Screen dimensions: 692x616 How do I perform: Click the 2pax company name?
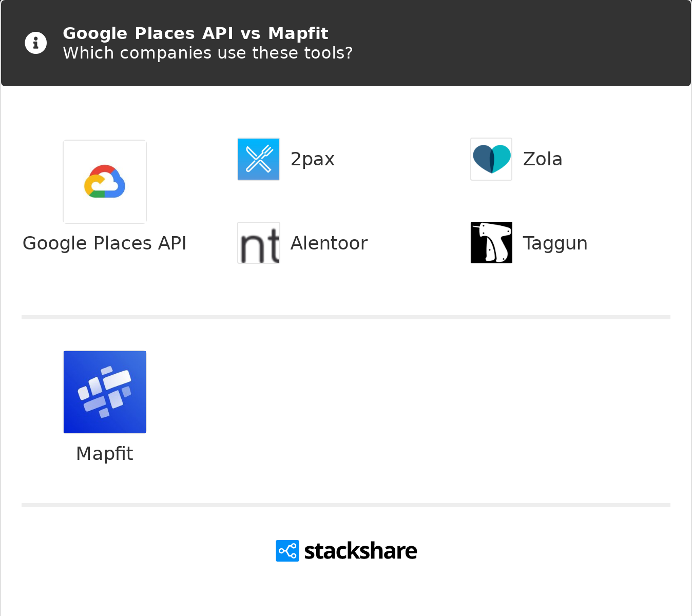click(x=312, y=159)
